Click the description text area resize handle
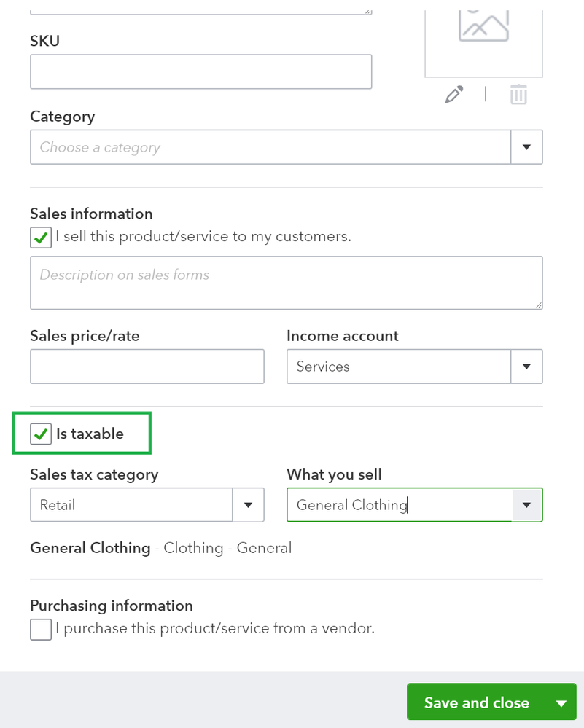 coord(538,304)
